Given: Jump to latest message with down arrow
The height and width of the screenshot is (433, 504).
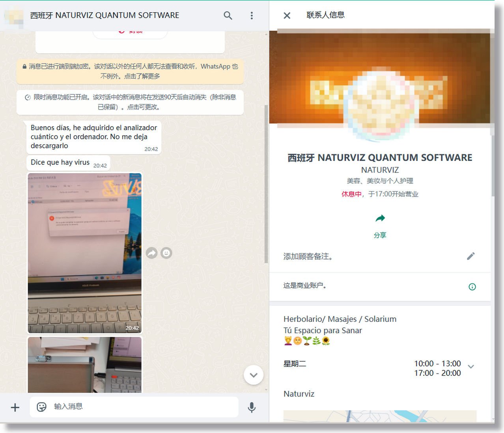Looking at the screenshot, I should (254, 375).
